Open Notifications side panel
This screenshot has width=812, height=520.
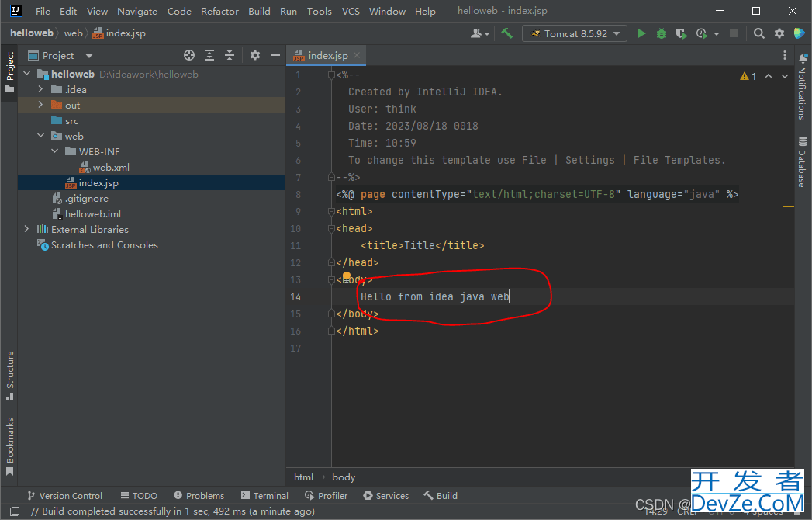click(803, 88)
